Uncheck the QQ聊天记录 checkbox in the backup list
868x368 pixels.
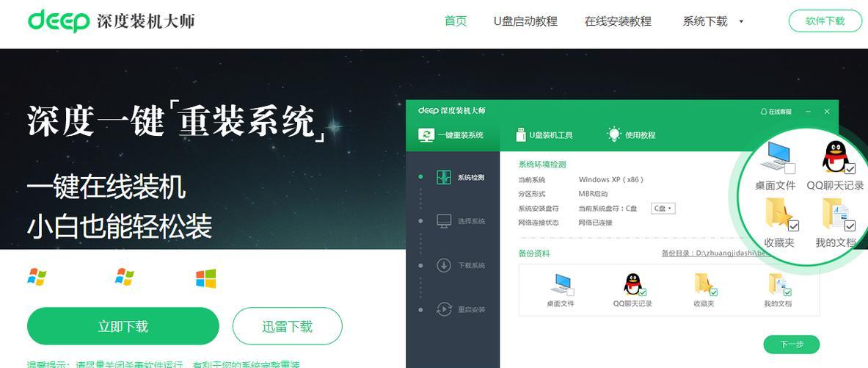point(643,292)
